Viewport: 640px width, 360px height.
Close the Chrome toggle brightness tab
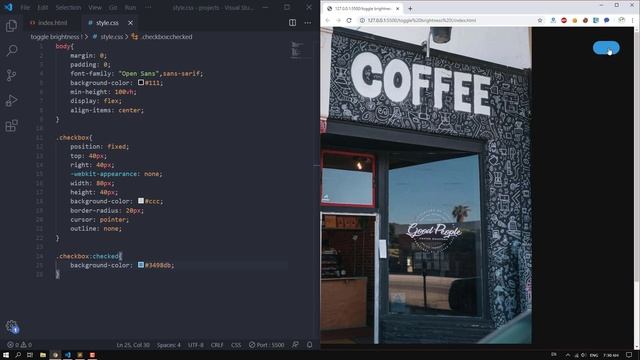click(398, 9)
